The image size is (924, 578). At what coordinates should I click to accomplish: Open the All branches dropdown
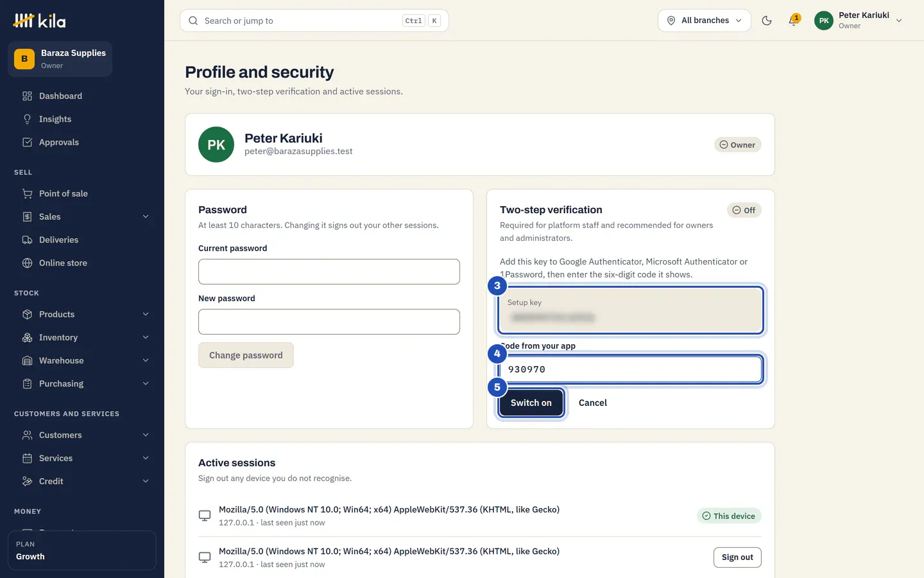(705, 21)
